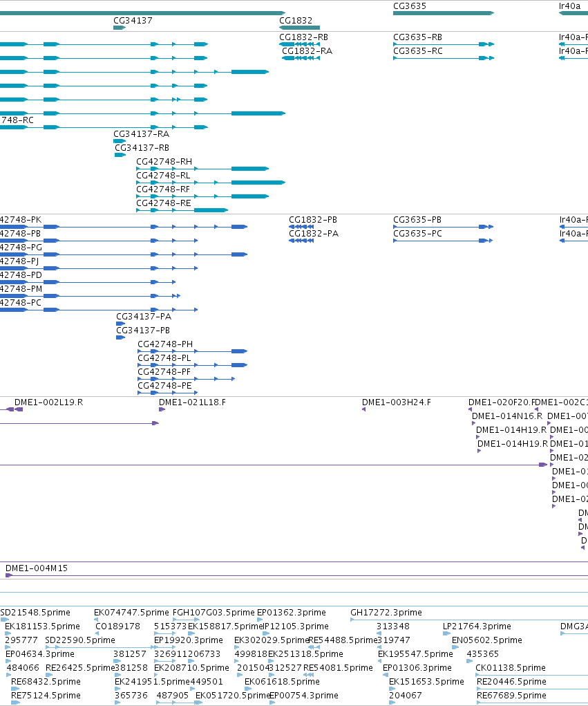Click the CG42748-PF coding sequence label
This screenshot has height=706, width=588.
(x=164, y=371)
